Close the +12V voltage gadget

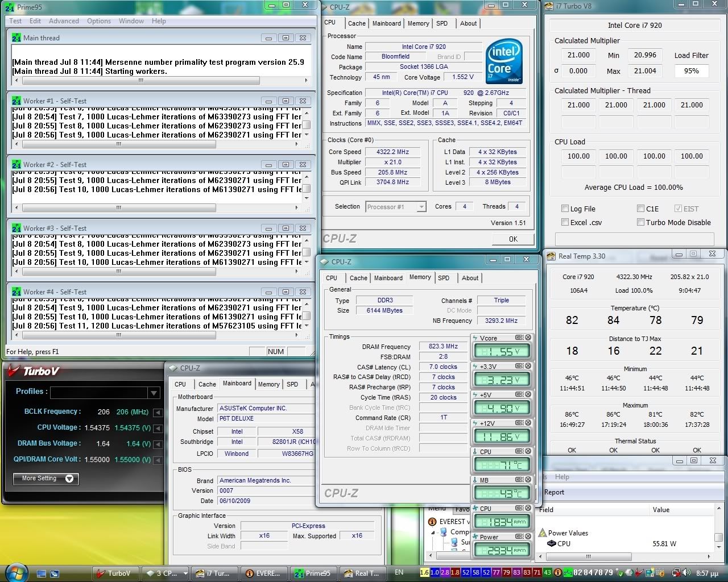(528, 423)
